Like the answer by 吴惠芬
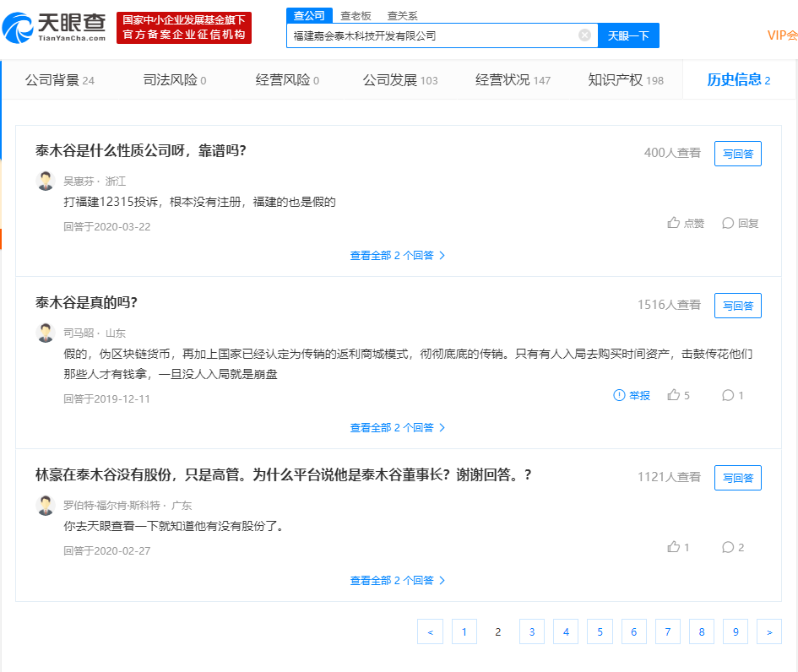 coord(686,223)
